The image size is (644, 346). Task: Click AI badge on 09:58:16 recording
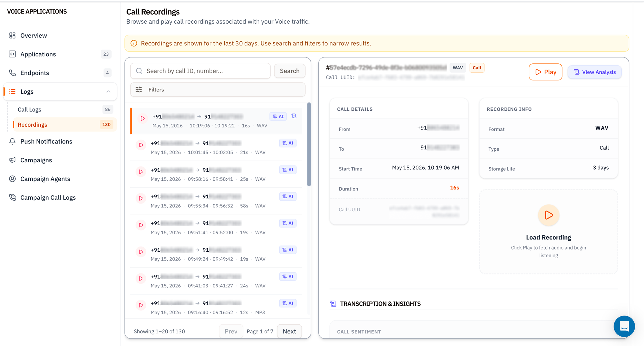coord(288,170)
